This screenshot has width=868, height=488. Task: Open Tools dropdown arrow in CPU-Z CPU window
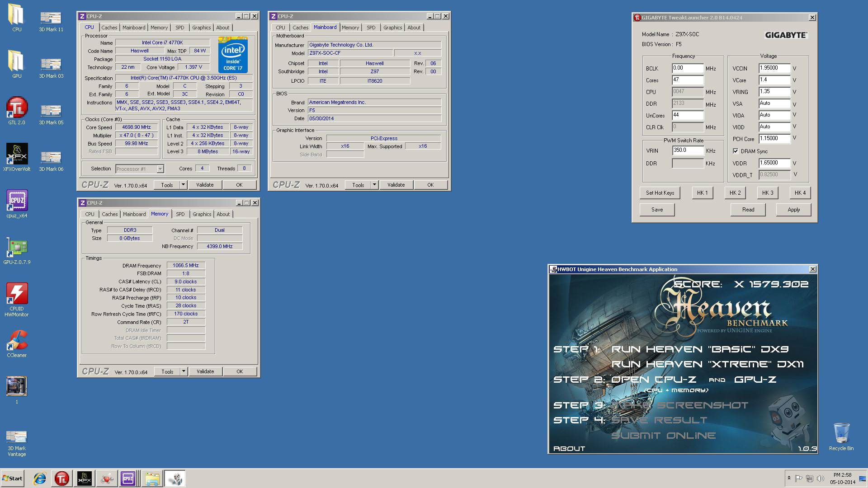(183, 185)
